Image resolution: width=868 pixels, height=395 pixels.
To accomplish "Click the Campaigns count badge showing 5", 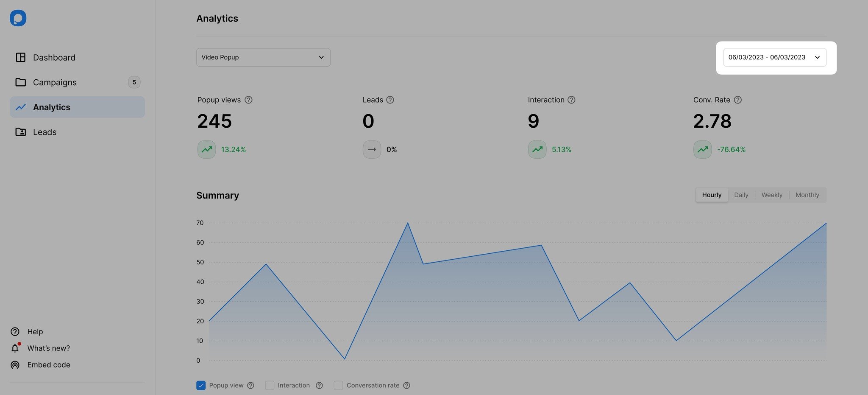I will point(134,82).
